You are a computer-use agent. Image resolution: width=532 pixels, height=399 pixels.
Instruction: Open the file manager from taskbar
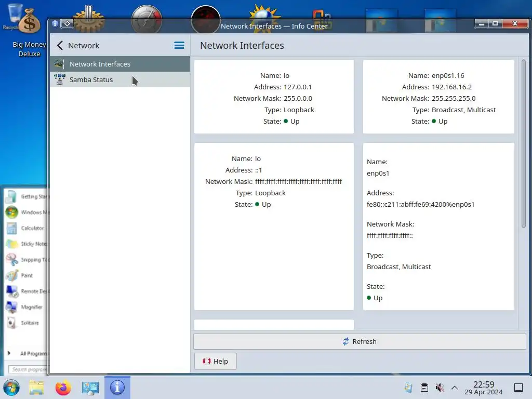(x=36, y=388)
